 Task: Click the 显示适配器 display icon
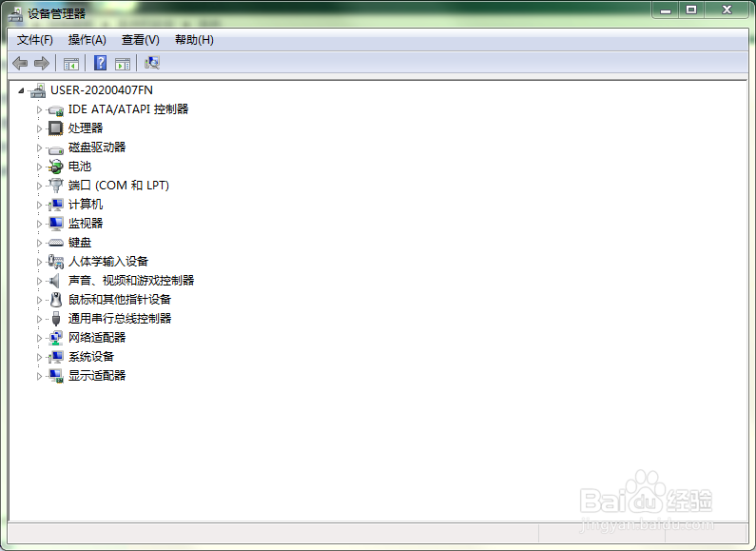point(56,376)
